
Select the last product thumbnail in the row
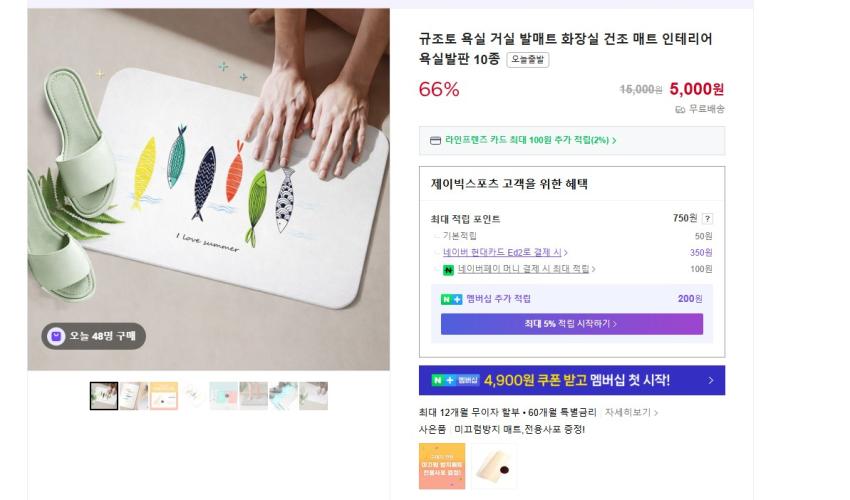click(x=313, y=396)
